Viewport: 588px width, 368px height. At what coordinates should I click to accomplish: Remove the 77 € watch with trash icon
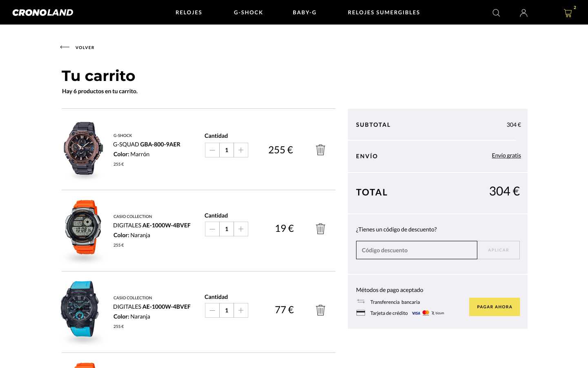coord(321,310)
